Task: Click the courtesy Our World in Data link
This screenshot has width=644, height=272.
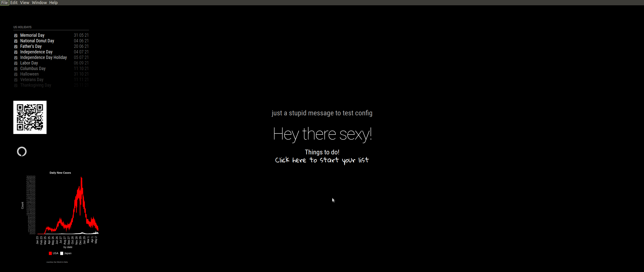Action: click(x=57, y=262)
